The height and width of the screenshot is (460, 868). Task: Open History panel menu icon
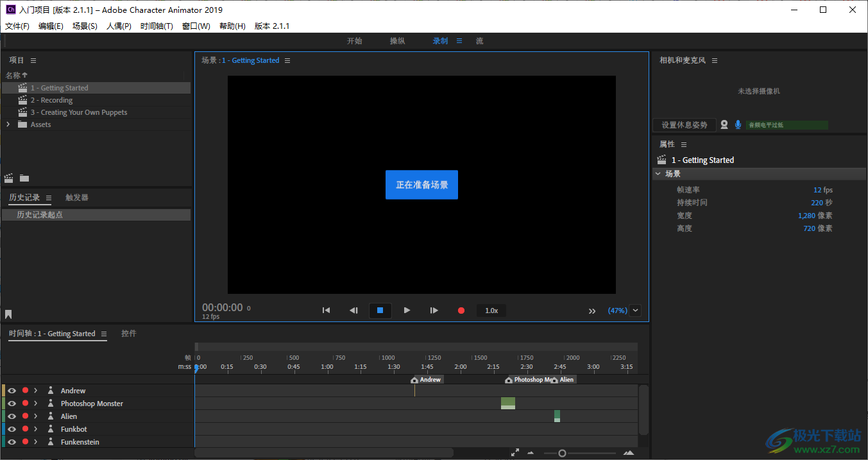click(x=49, y=198)
